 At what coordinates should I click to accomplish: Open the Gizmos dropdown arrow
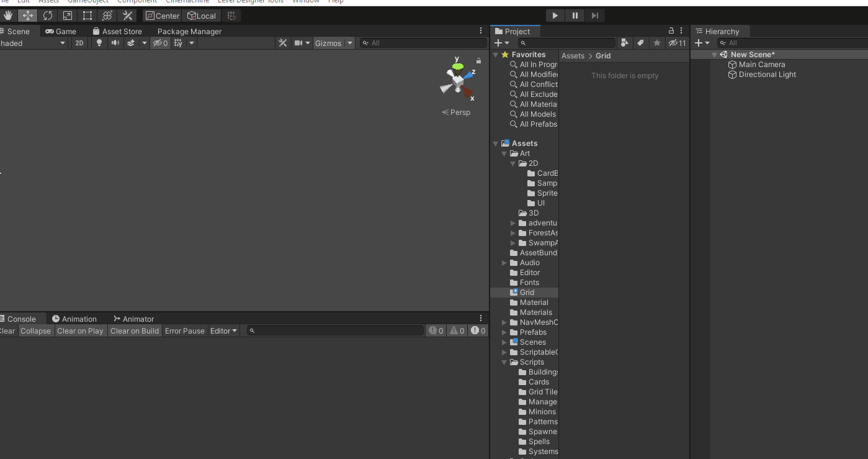350,43
